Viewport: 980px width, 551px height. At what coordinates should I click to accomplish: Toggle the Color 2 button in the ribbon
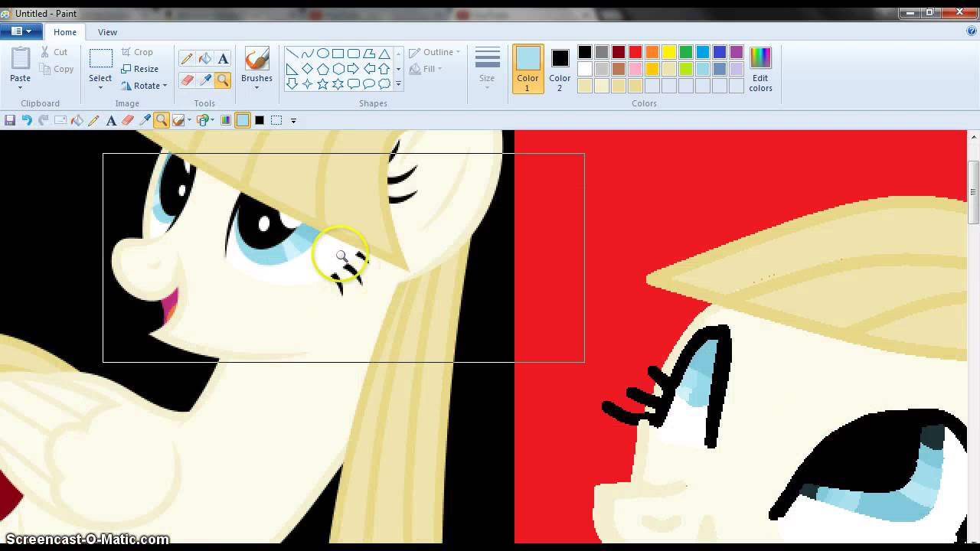[560, 69]
